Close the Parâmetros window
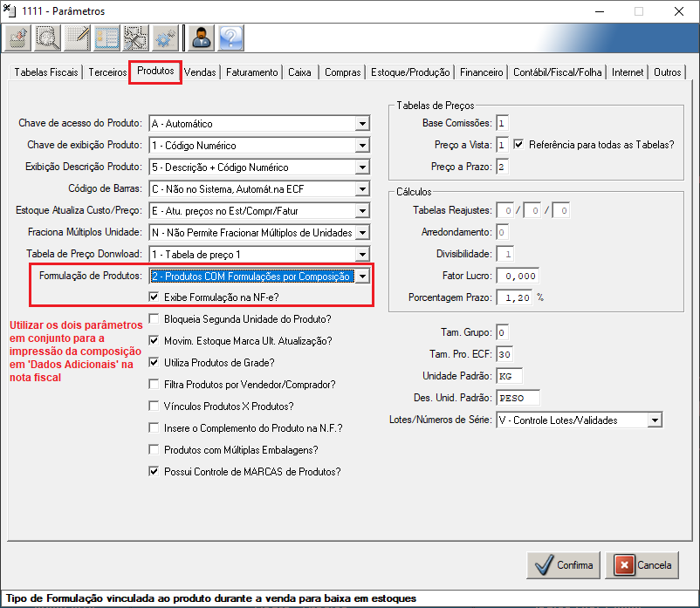 pos(678,11)
